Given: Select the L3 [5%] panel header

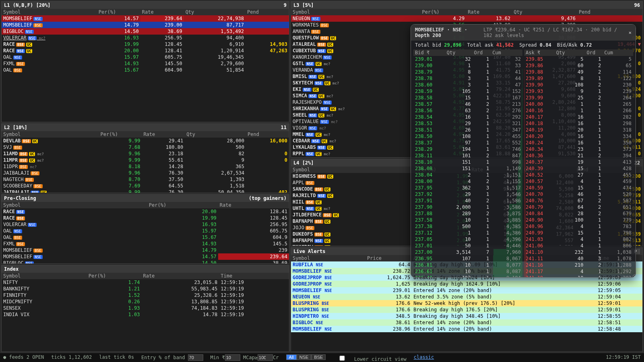Looking at the screenshot, I should pyautogui.click(x=466, y=5).
